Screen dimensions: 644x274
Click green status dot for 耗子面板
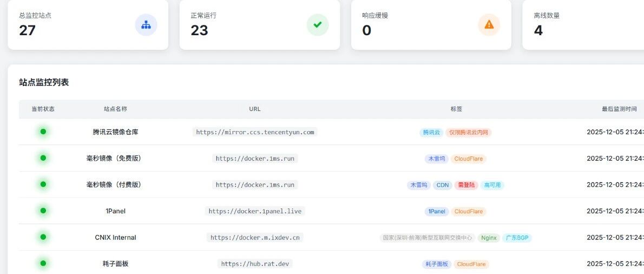coord(43,263)
